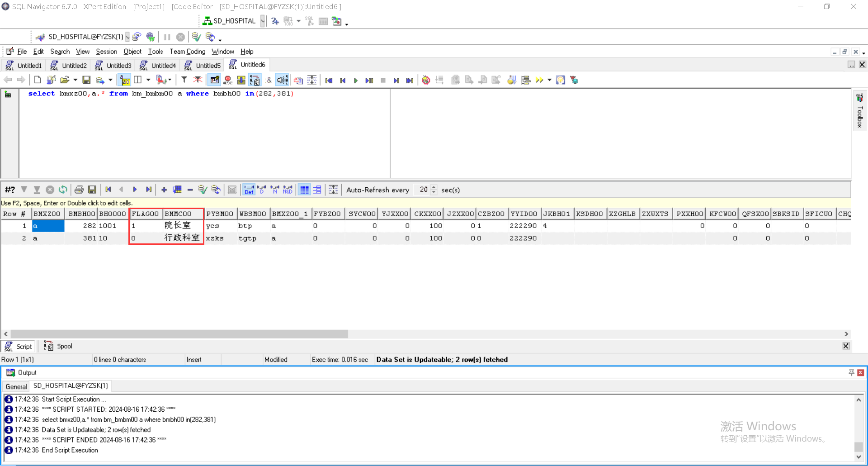Click inside the SQL query editor line
Viewport: 868px width, 466px height.
point(161,94)
